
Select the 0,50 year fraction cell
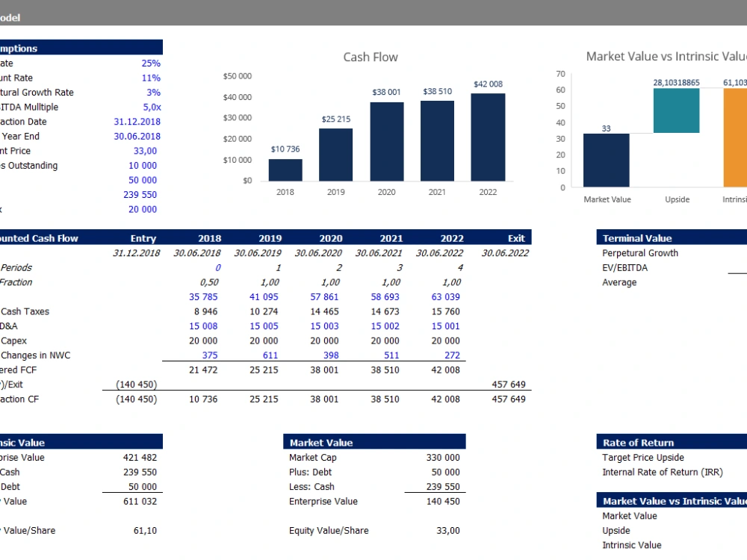(x=209, y=282)
